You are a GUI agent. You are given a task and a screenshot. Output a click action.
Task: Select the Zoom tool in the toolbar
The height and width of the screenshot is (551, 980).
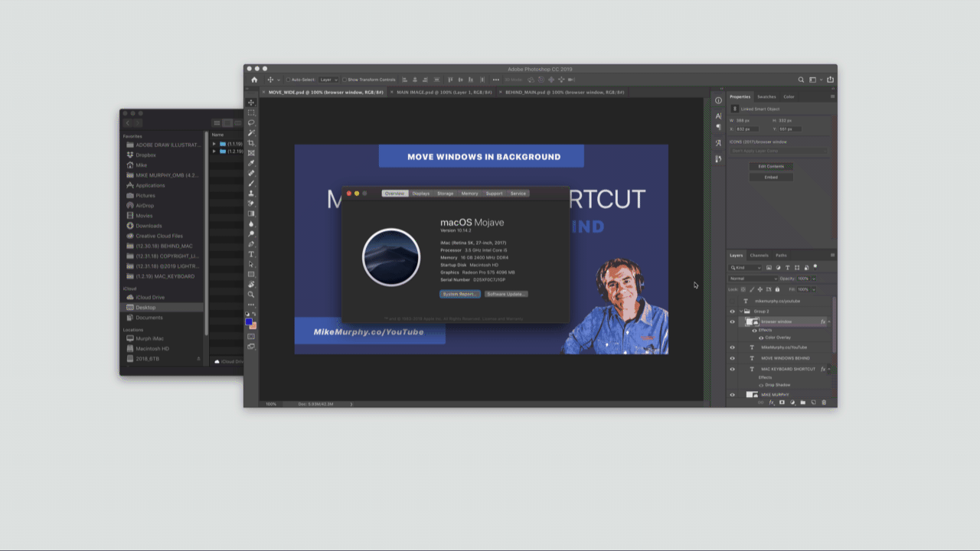(251, 294)
